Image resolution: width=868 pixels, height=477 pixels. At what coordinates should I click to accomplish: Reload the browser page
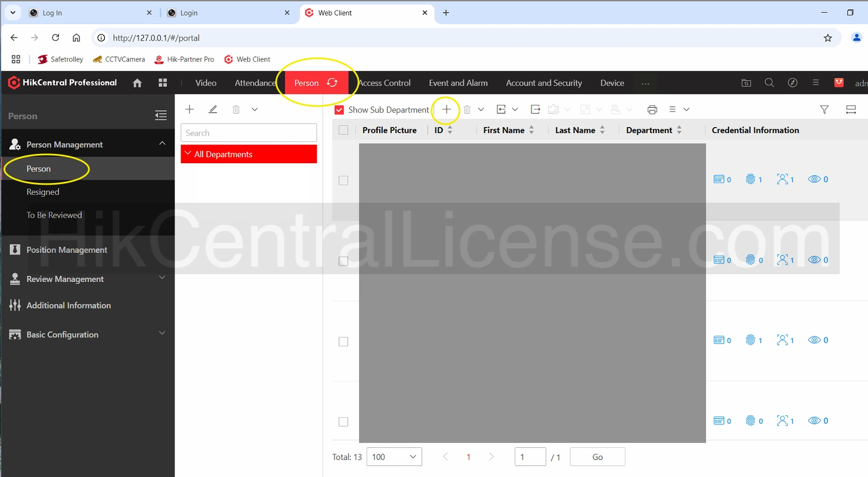coord(55,37)
